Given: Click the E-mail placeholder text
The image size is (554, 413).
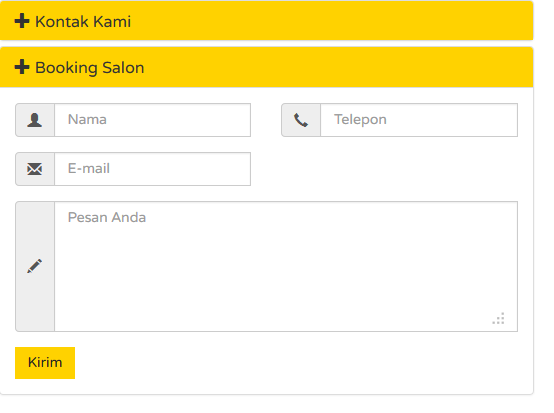Looking at the screenshot, I should (89, 169).
